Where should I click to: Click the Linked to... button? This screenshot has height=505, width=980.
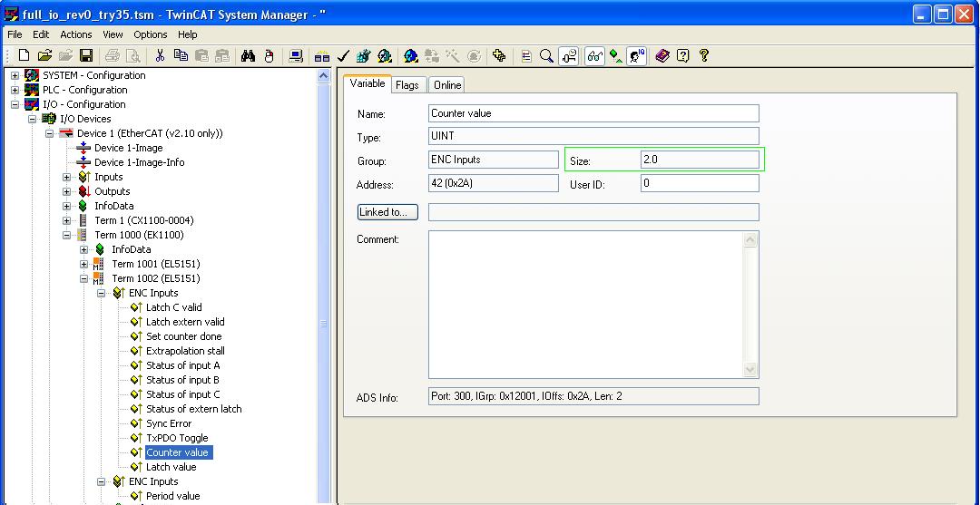[x=387, y=212]
